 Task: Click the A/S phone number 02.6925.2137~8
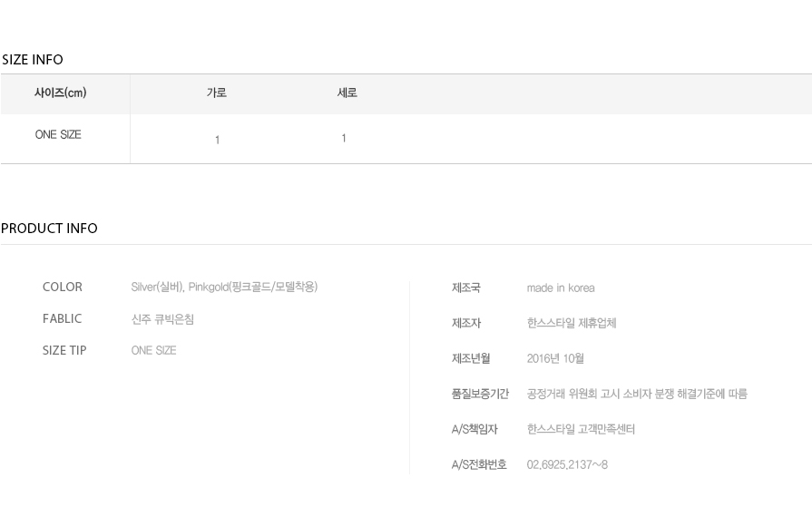click(x=567, y=464)
